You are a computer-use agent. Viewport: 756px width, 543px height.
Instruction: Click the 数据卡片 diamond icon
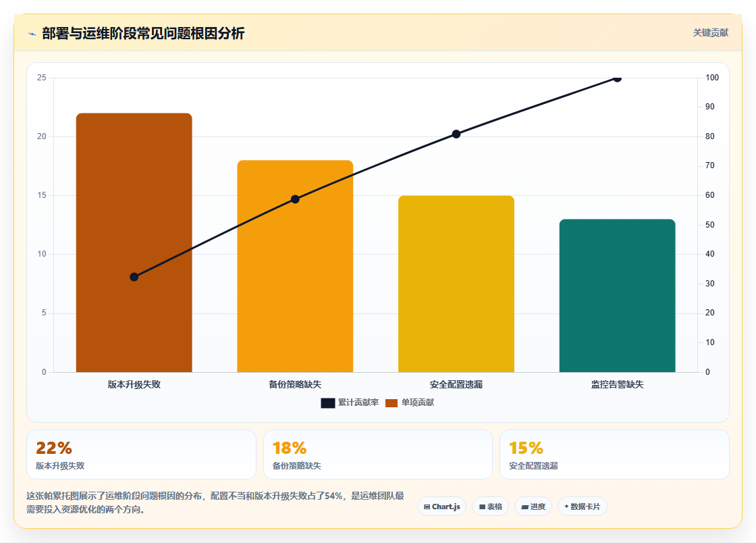tap(566, 507)
